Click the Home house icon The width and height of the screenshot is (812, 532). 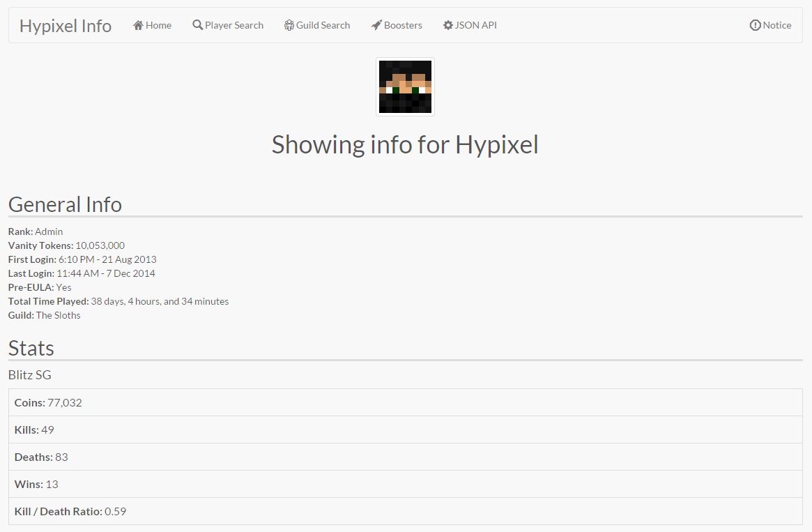[x=138, y=24]
